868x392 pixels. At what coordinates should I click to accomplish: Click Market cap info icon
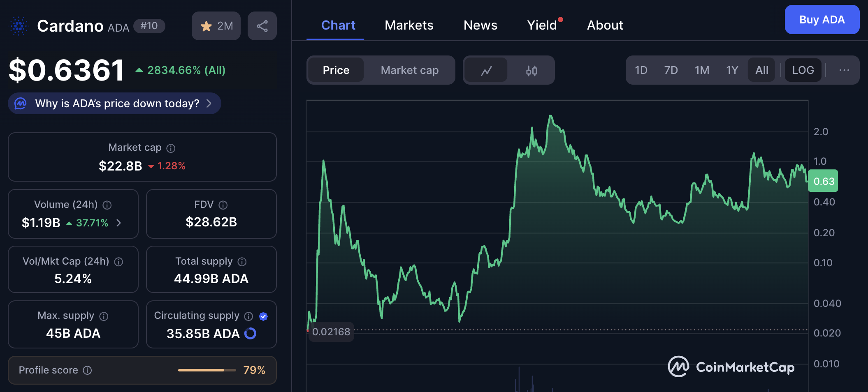171,148
